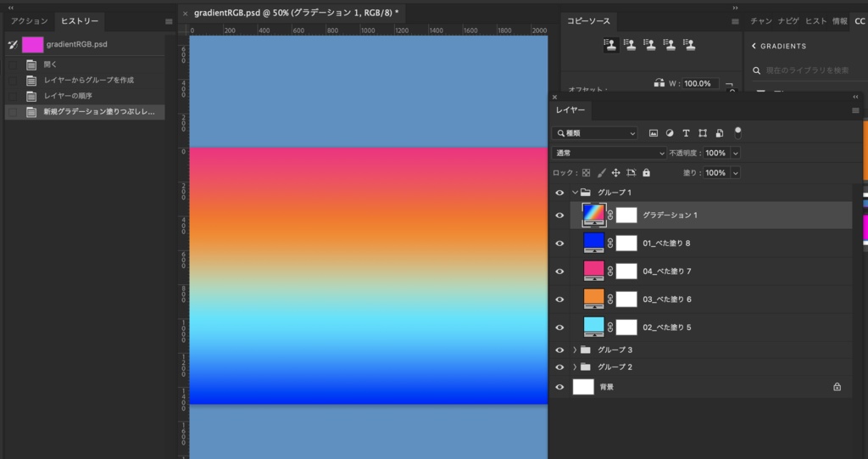Expand the グループ 3 group chevron
The width and height of the screenshot is (868, 459).
[575, 350]
